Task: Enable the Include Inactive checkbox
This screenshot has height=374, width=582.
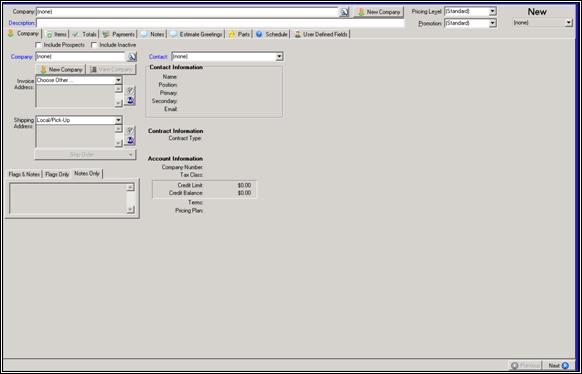Action: [x=94, y=45]
